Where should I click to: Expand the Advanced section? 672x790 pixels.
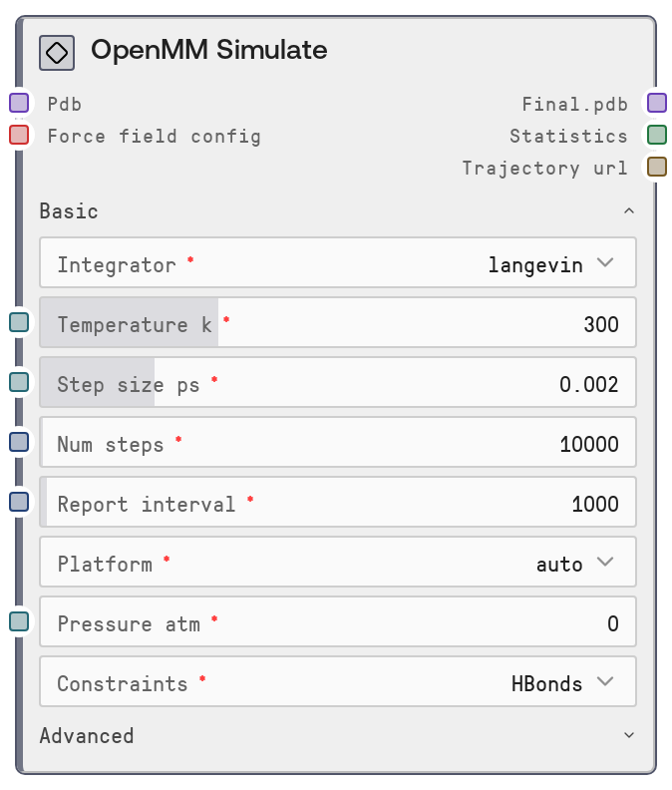(x=628, y=736)
